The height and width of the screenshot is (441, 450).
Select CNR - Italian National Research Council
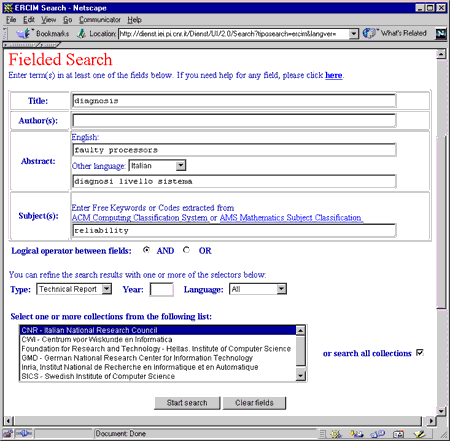[158, 330]
